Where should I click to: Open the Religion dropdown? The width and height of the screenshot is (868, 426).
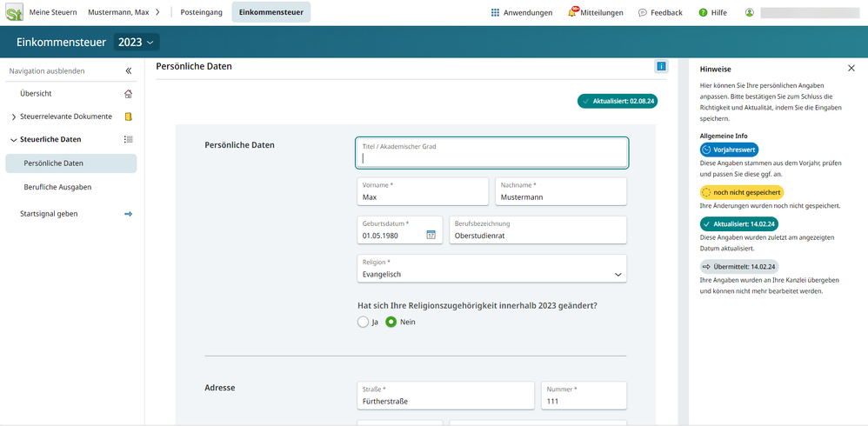tap(491, 269)
